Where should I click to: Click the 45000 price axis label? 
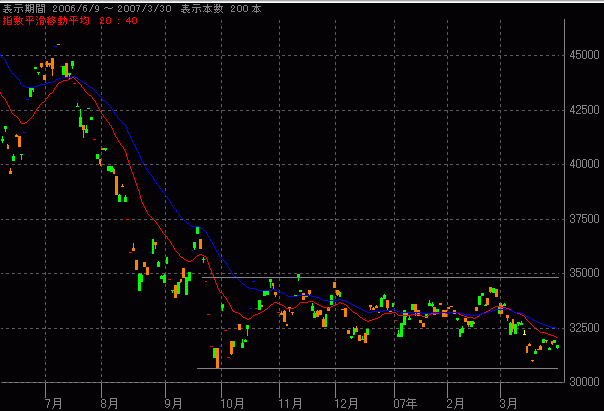[584, 55]
